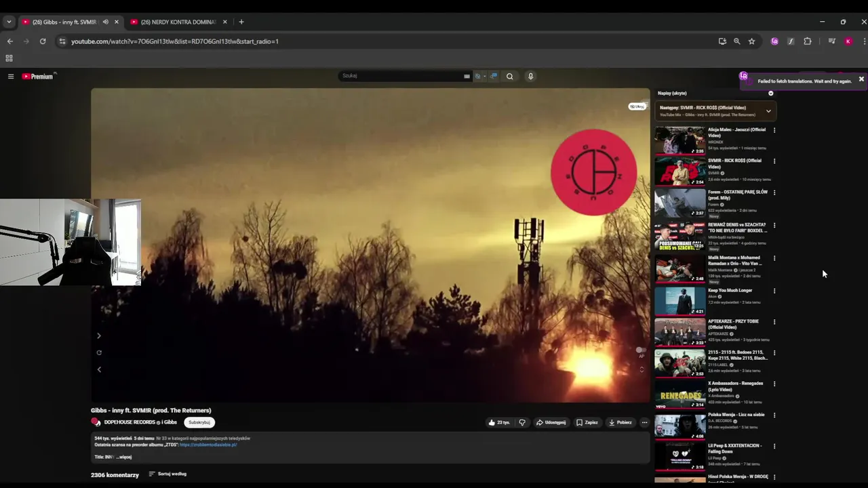Open X Ambassadors - Renegades thumbnail
The image size is (868, 488).
click(x=679, y=395)
